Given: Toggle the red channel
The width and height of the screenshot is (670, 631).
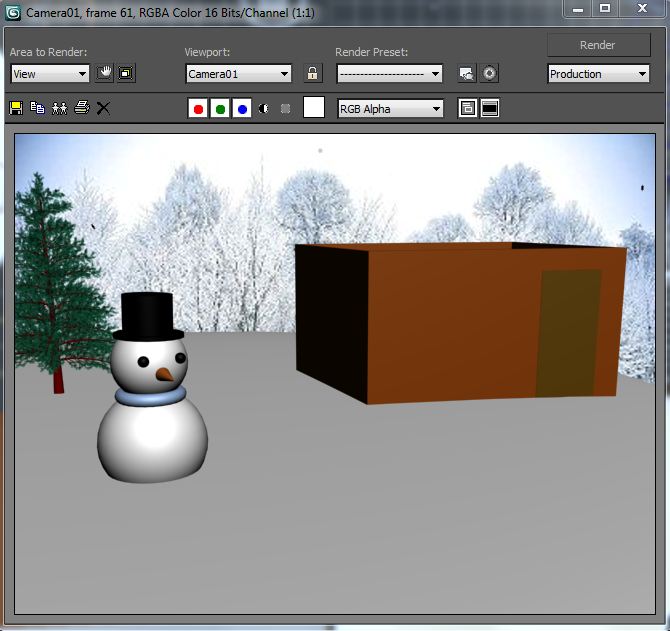Looking at the screenshot, I should point(198,109).
